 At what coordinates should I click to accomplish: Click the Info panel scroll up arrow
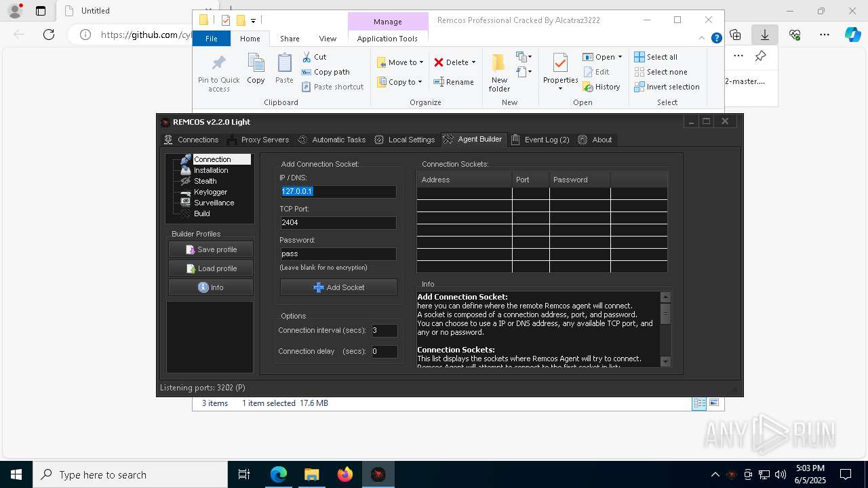tap(665, 298)
